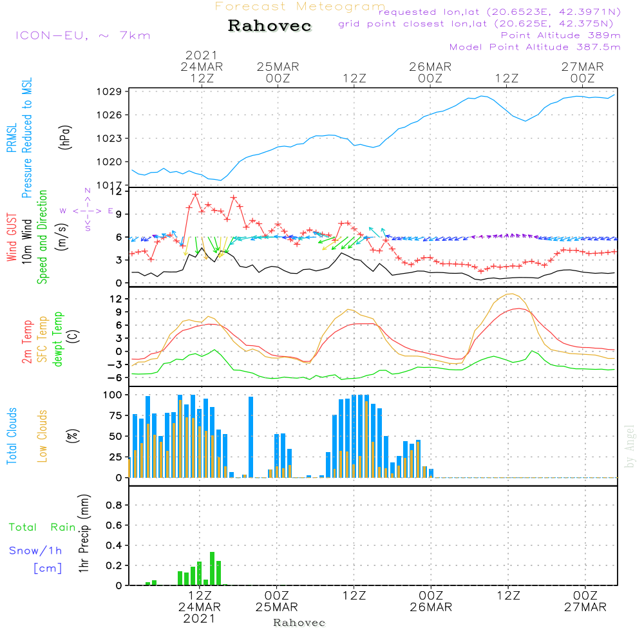Click the 'Wind GUST' red axis label
Screen dimensions: 644x644
[12, 237]
